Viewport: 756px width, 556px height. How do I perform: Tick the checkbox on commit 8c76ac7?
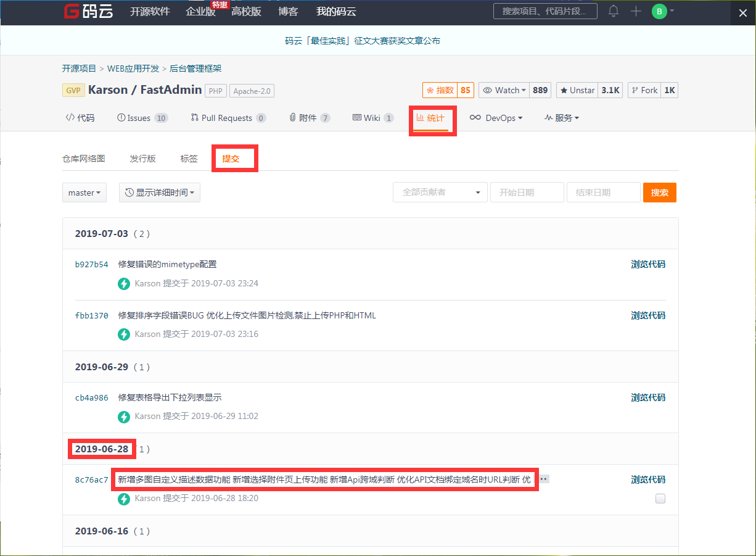660,499
